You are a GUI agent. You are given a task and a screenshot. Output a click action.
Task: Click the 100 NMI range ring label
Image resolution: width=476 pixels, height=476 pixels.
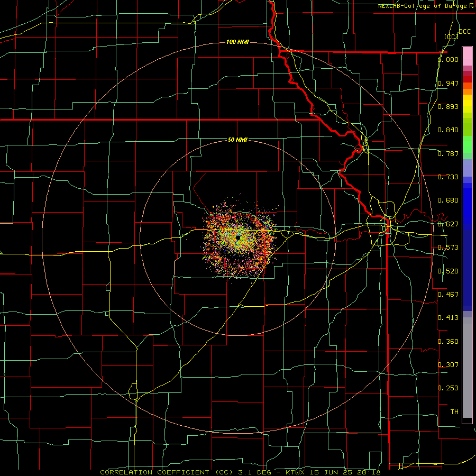tap(237, 42)
